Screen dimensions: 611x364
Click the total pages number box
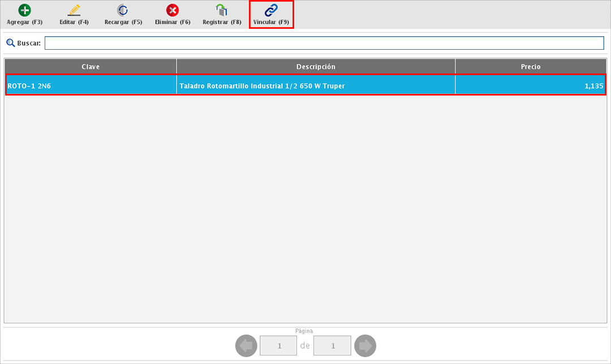[332, 345]
